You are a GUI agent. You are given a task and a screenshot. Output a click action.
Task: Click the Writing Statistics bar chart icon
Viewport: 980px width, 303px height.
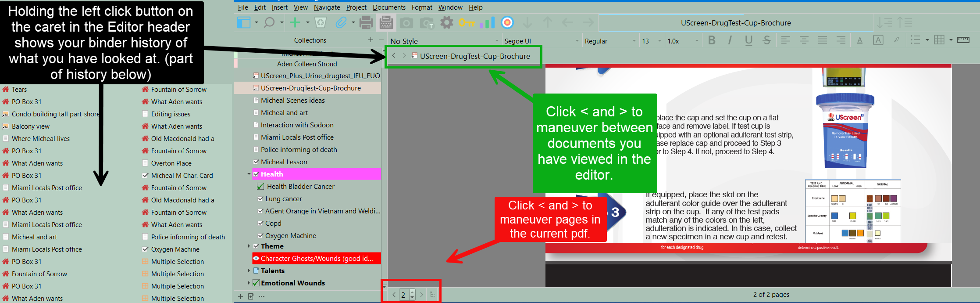(487, 22)
